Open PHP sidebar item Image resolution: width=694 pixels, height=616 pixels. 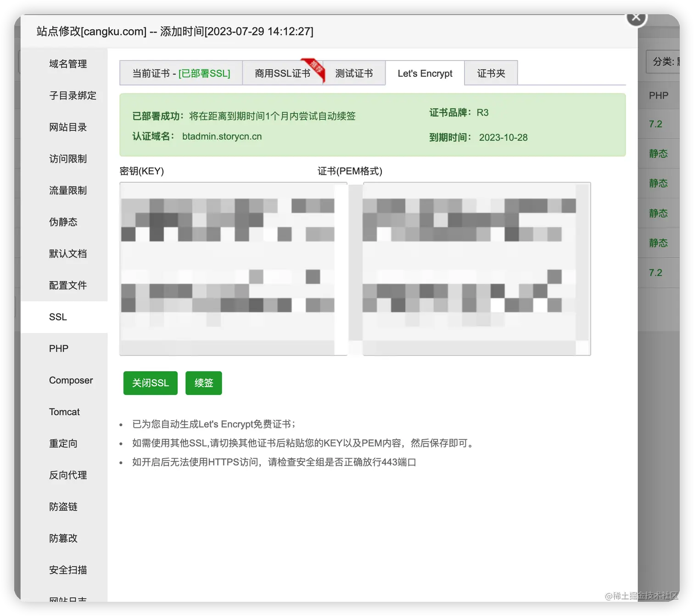64,349
